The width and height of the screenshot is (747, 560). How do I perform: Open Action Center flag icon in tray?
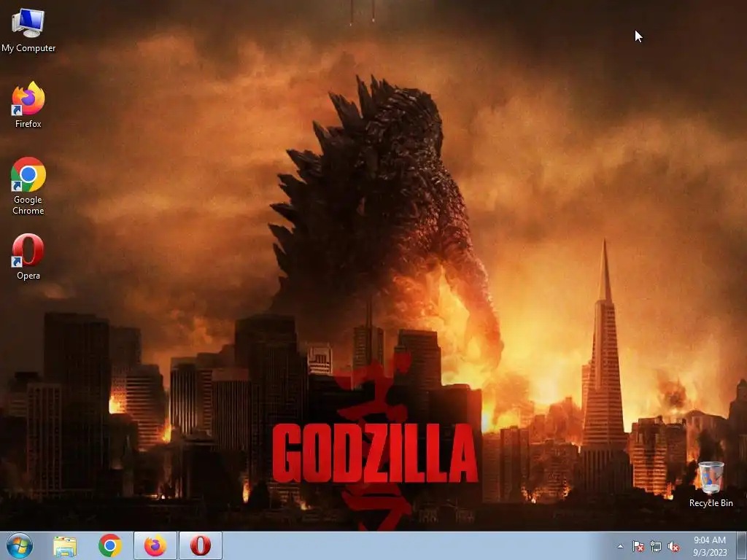638,547
